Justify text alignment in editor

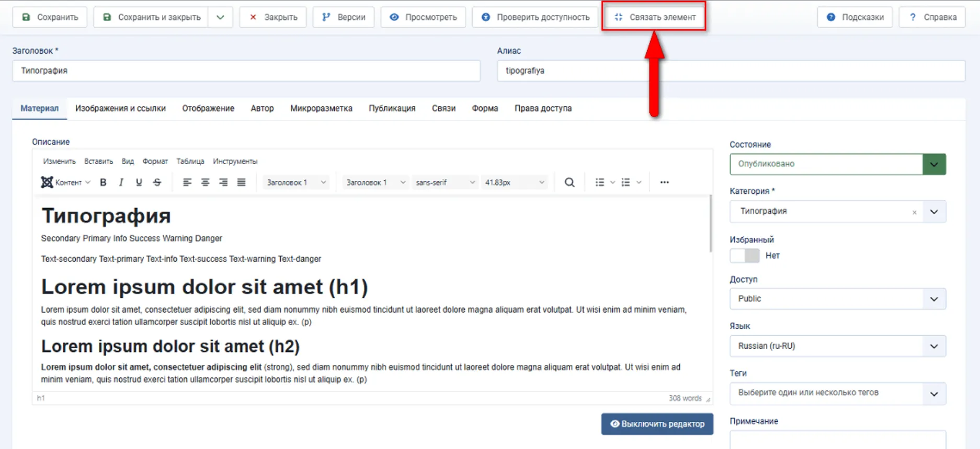(x=241, y=182)
